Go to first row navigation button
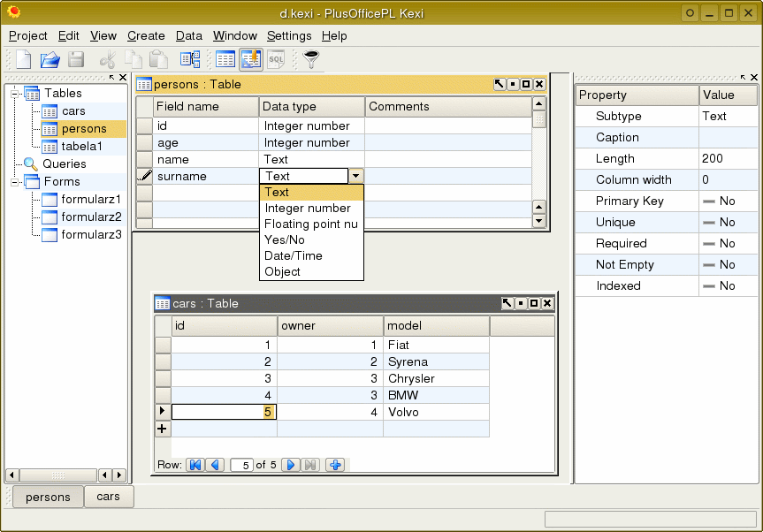This screenshot has width=763, height=532. pyautogui.click(x=195, y=465)
